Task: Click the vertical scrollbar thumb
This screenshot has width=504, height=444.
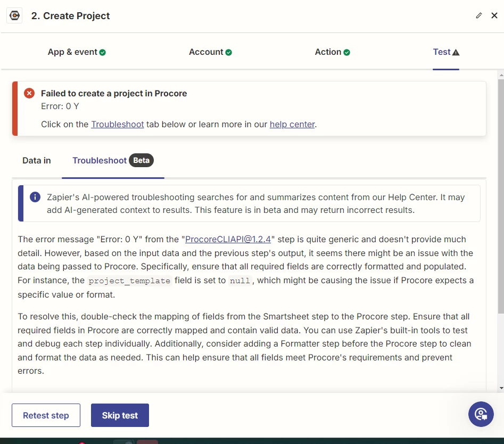Action: 501,196
